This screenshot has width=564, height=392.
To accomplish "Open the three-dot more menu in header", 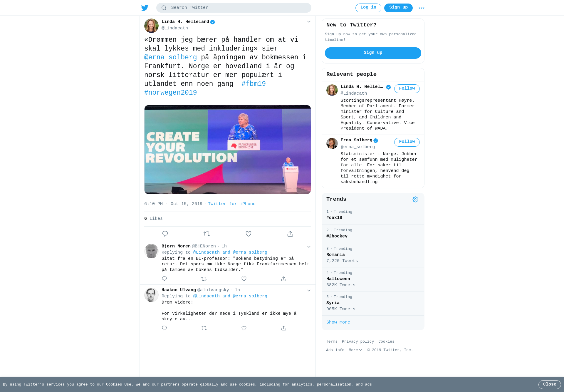I will 422,8.
